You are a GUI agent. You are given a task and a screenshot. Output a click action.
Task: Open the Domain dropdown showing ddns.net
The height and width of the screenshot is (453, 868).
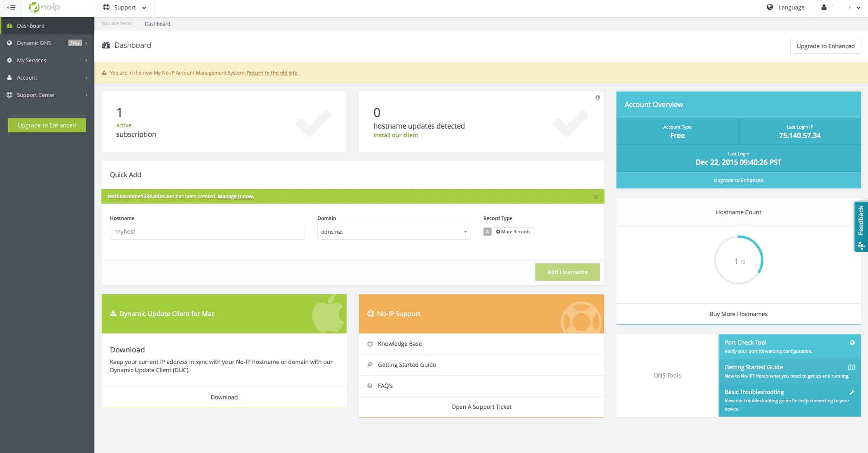point(394,232)
